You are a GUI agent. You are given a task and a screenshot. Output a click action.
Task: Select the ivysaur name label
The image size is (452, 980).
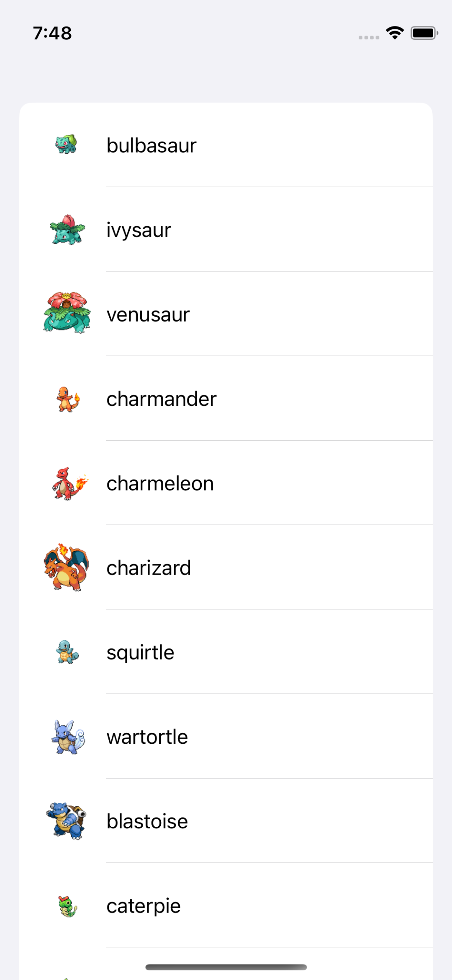139,230
